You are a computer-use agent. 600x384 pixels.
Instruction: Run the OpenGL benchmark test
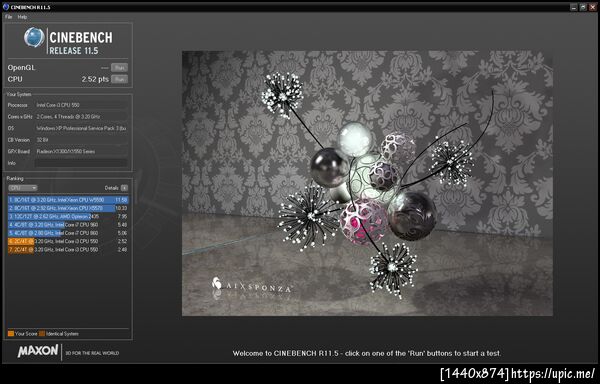point(119,68)
